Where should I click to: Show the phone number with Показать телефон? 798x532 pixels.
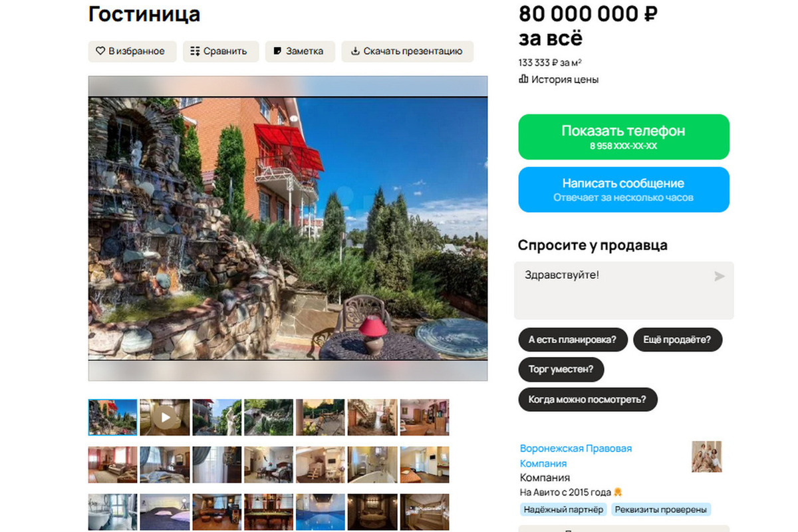pos(624,137)
